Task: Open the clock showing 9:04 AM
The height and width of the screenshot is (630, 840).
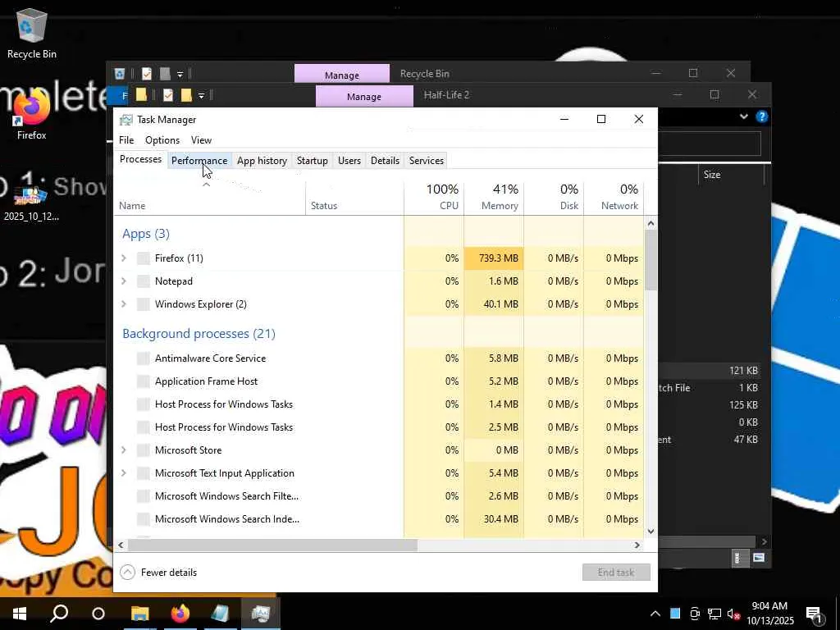Action: click(769, 614)
